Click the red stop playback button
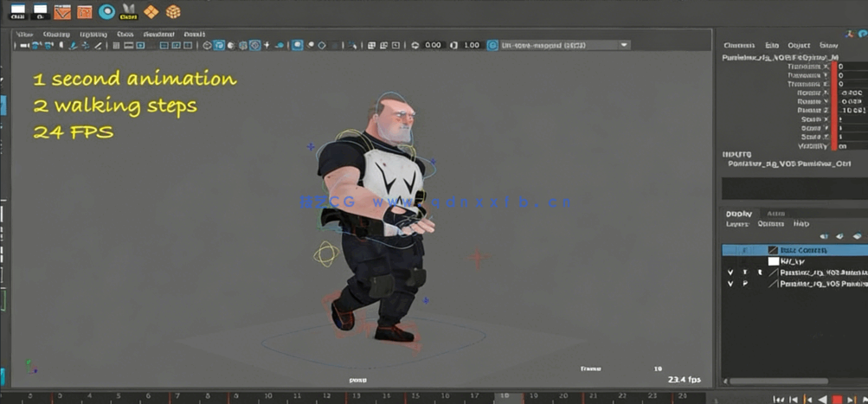This screenshot has height=404, width=868. 837,399
